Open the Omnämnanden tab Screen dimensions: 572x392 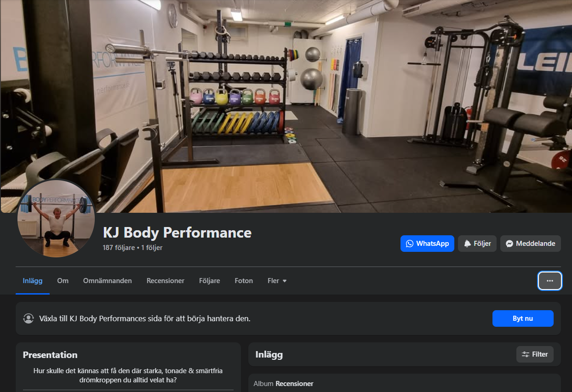(x=108, y=281)
